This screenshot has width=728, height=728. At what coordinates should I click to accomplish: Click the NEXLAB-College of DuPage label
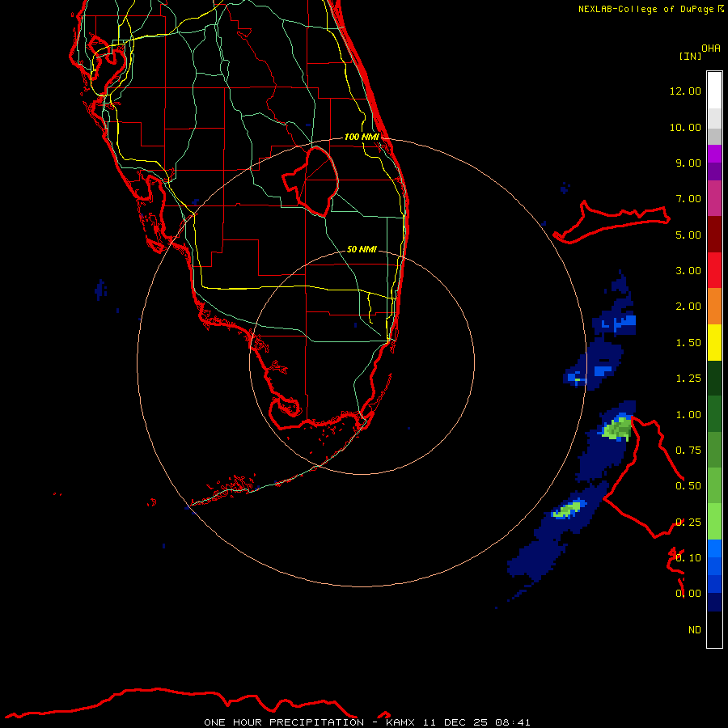646,9
